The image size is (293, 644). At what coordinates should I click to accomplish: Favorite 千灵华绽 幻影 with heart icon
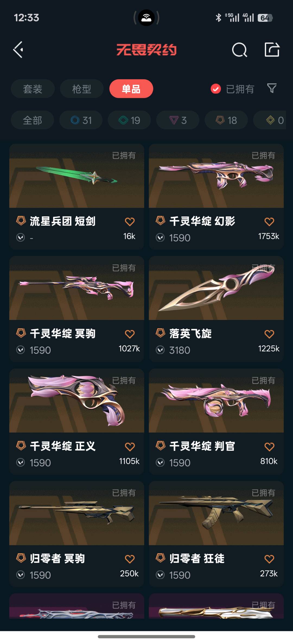coord(269,222)
